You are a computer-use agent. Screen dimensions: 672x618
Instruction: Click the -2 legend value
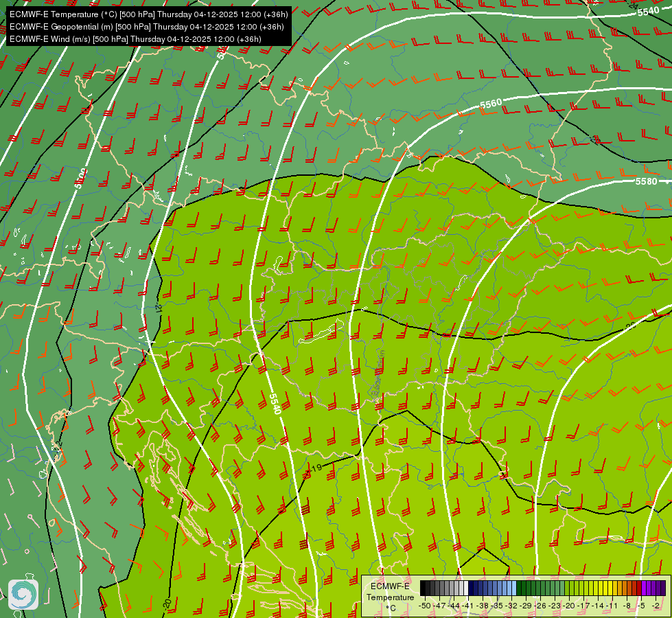pos(656,606)
